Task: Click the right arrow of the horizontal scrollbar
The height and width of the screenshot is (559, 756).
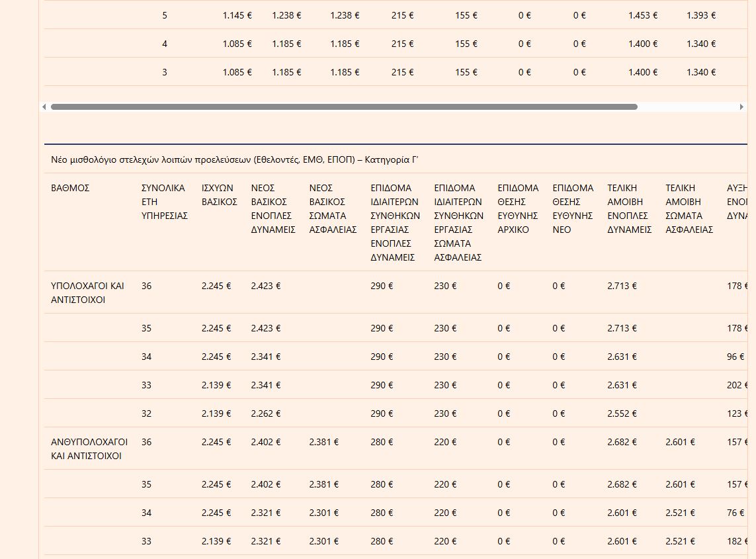Action: [741, 107]
